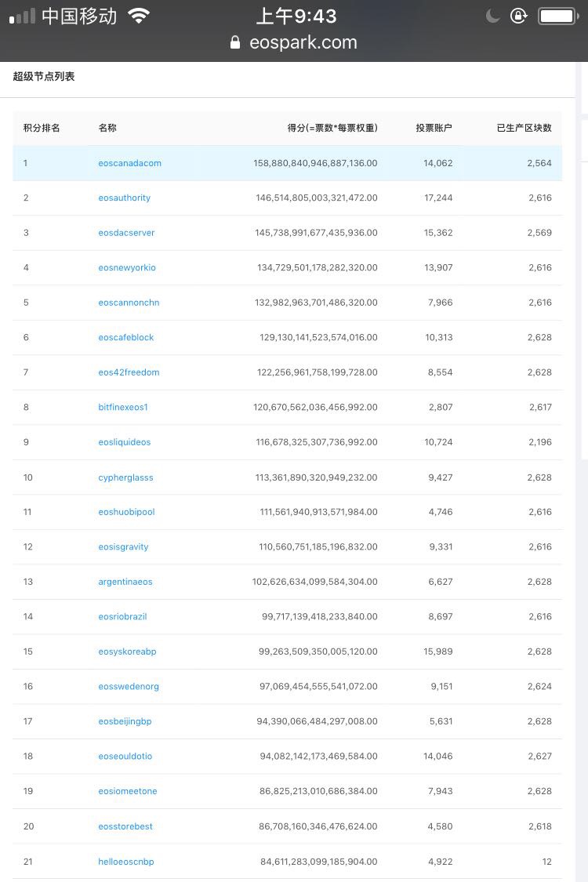Select produced blocks 2,618 for eosstorebest
This screenshot has width=588, height=882.
click(x=540, y=826)
